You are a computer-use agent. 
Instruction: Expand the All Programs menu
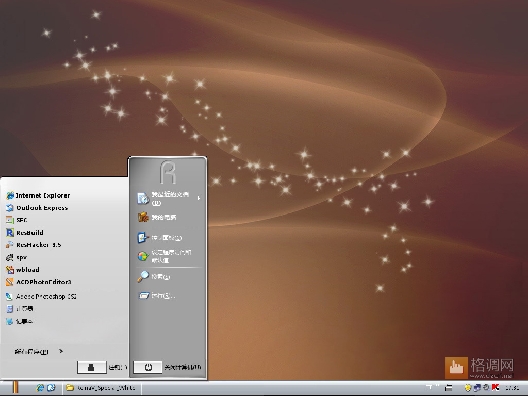pos(38,352)
